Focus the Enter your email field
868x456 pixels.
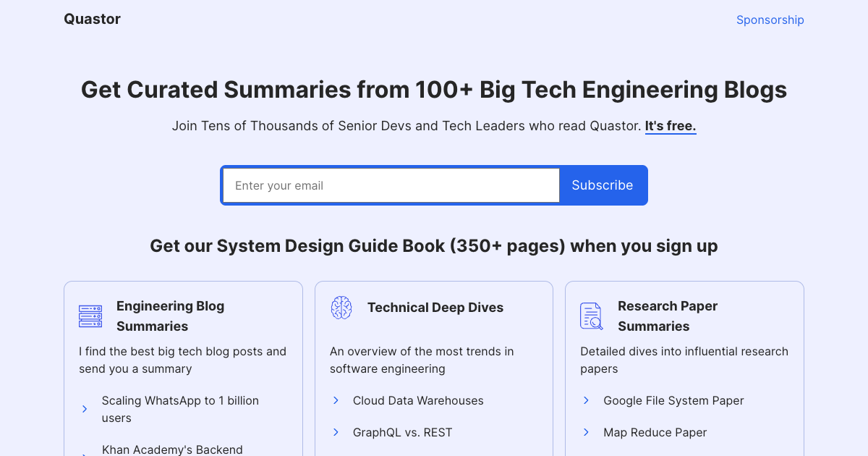391,185
